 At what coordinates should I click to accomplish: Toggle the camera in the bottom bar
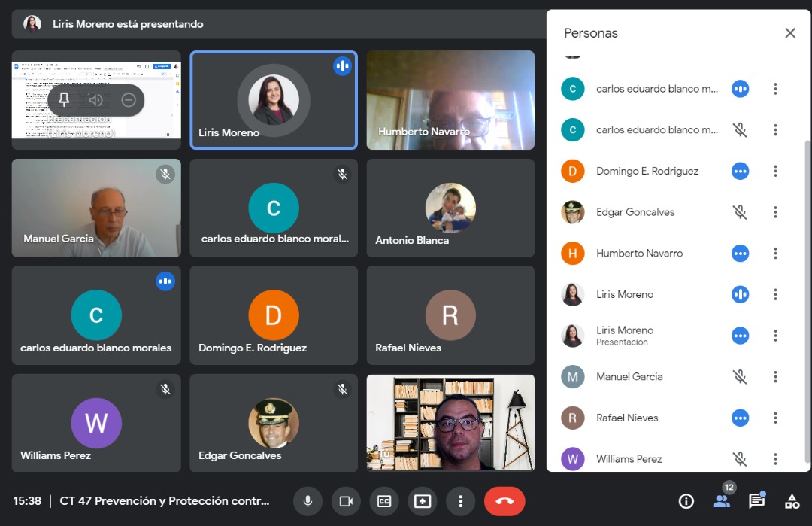coord(346,501)
